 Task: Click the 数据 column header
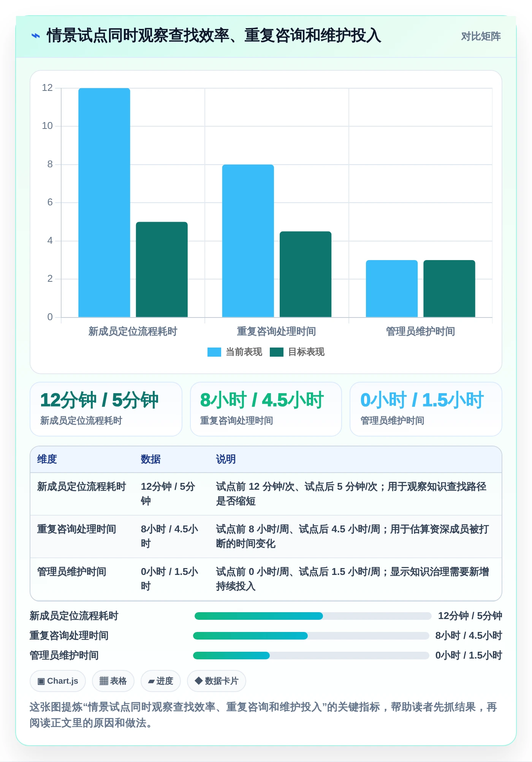[150, 459]
